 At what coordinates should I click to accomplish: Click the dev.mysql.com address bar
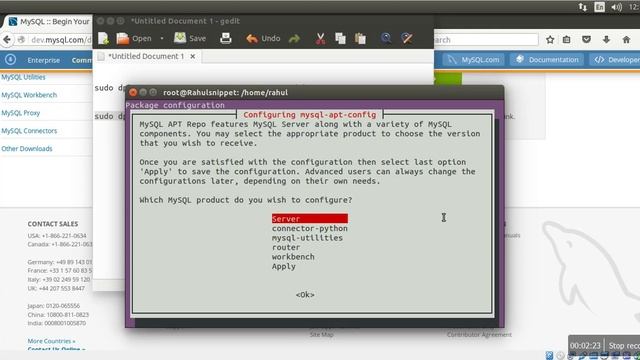(61, 40)
